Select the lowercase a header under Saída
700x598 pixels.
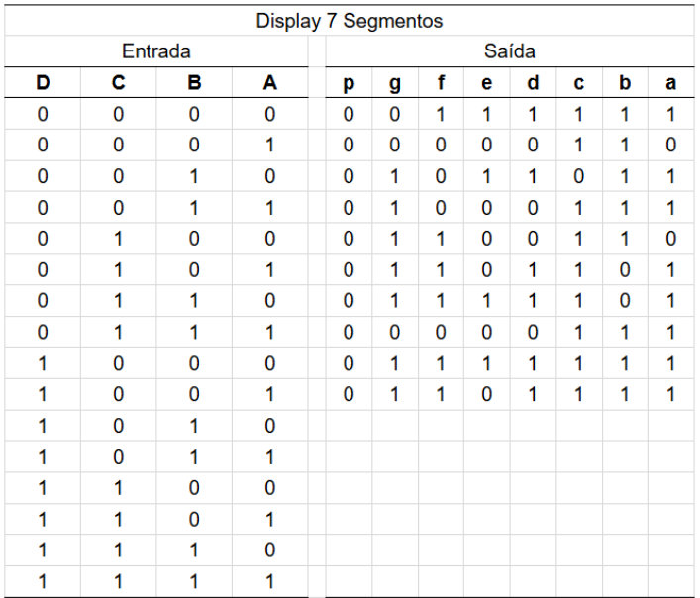coord(671,84)
